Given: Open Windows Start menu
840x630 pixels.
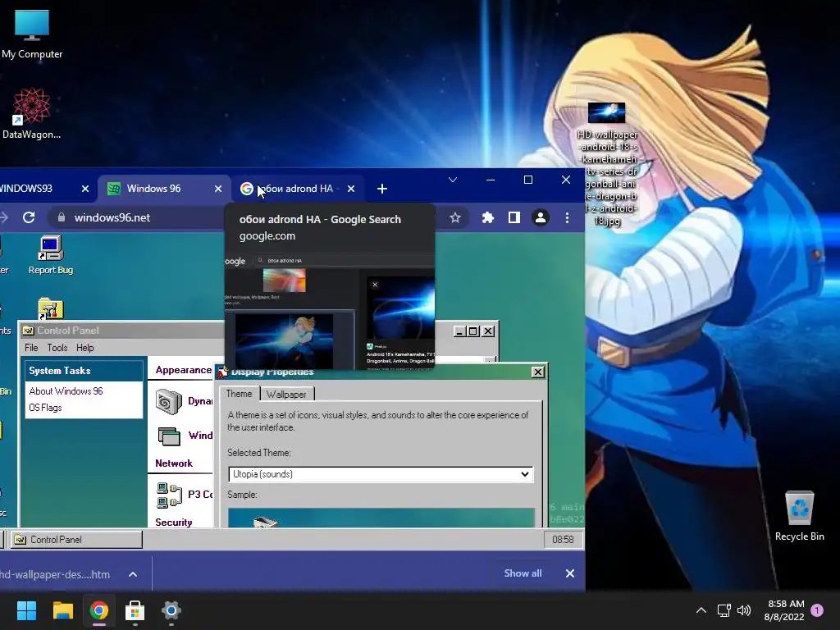Looking at the screenshot, I should [26, 610].
